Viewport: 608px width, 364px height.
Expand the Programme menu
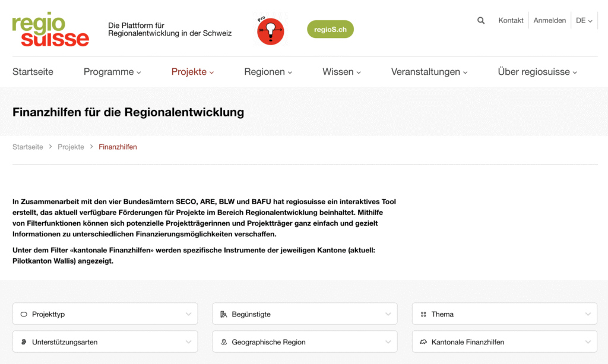tap(112, 72)
